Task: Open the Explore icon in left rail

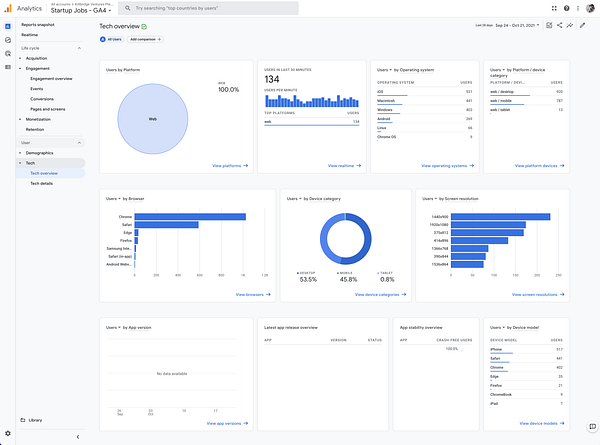Action: (8, 41)
